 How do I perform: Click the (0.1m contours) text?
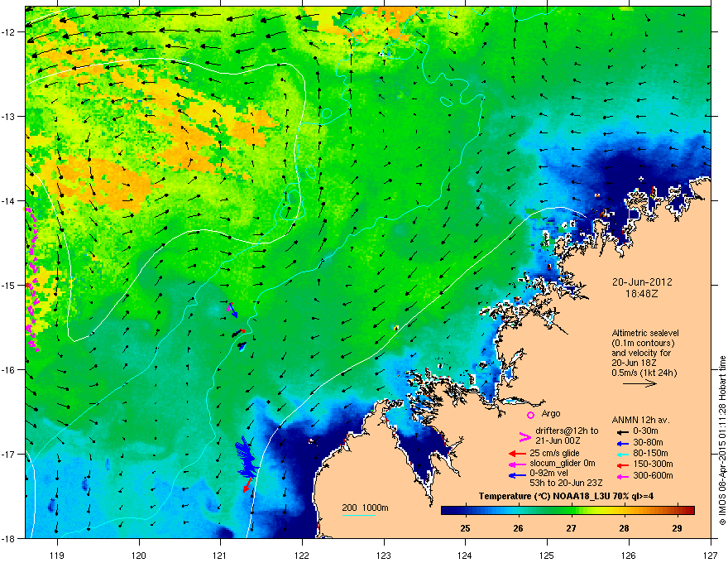click(643, 344)
